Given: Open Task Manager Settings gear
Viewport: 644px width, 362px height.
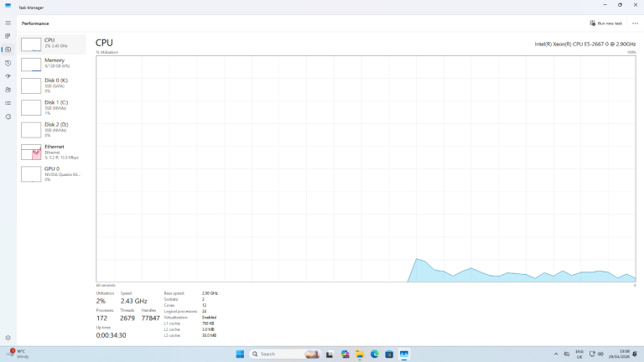Looking at the screenshot, I should click(8, 338).
